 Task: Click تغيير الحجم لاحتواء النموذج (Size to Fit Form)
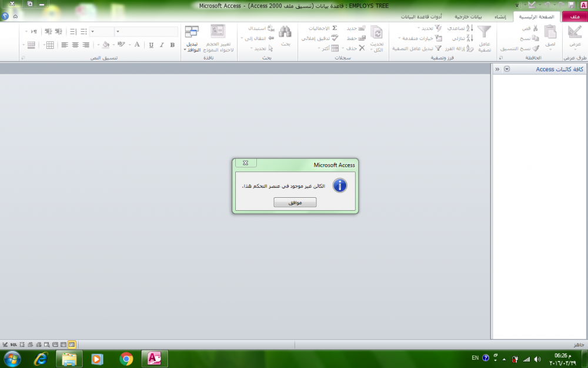point(218,38)
